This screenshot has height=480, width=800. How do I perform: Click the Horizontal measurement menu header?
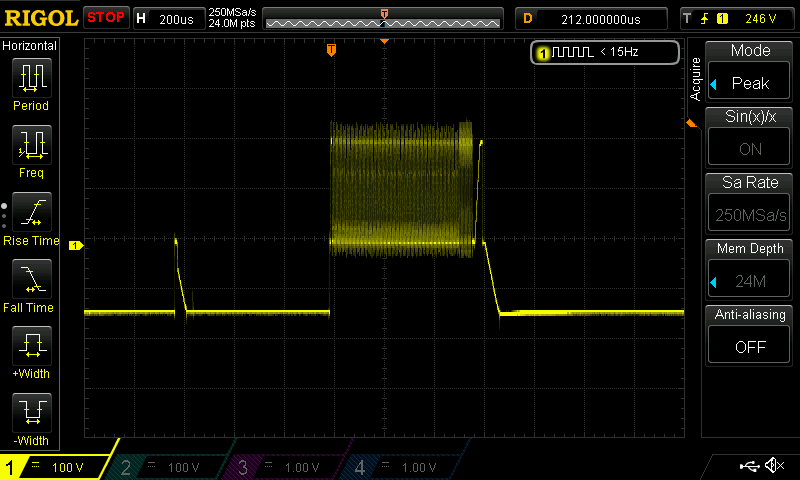[30, 46]
